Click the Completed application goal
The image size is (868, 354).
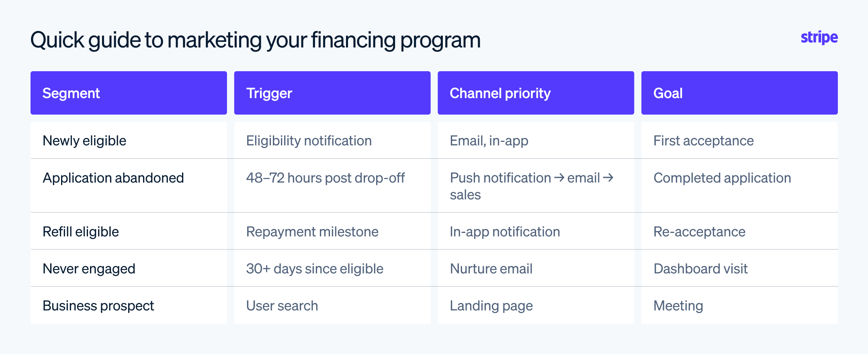coord(722,178)
